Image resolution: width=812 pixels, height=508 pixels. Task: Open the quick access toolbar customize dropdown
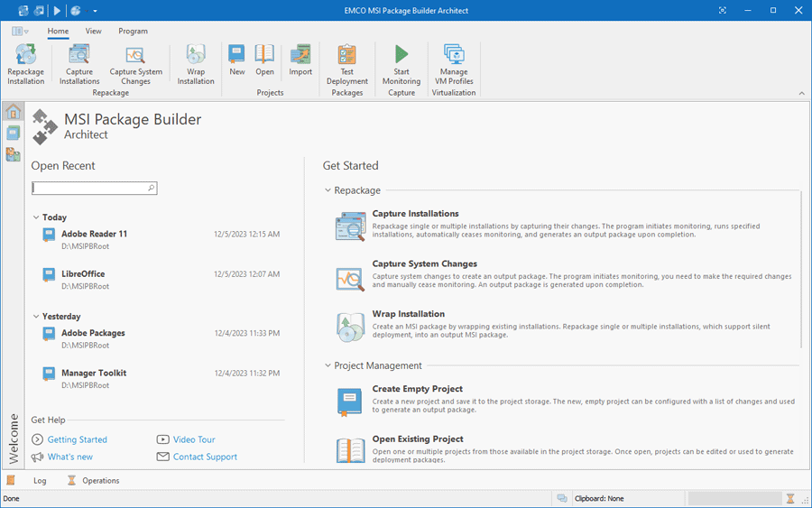(95, 11)
